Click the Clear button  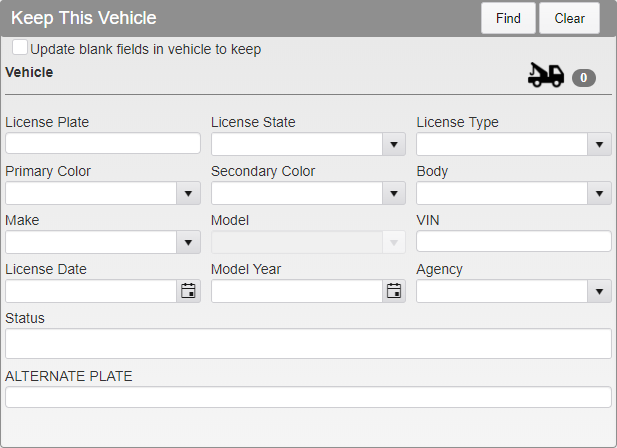(569, 18)
